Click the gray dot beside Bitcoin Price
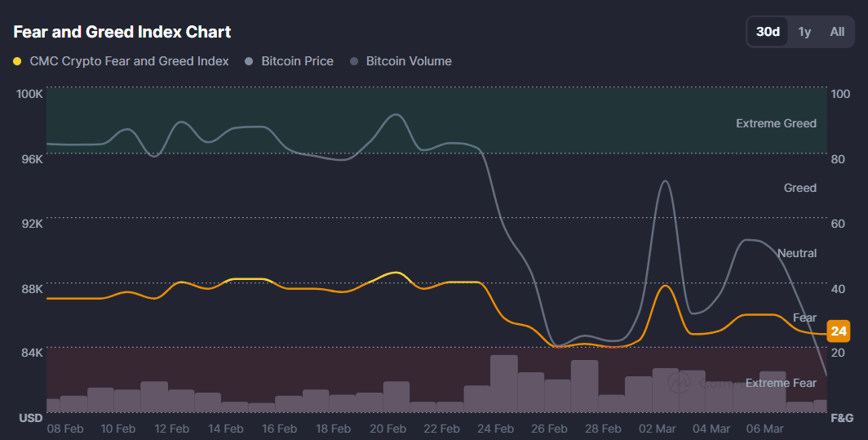868x440 pixels. coord(250,61)
